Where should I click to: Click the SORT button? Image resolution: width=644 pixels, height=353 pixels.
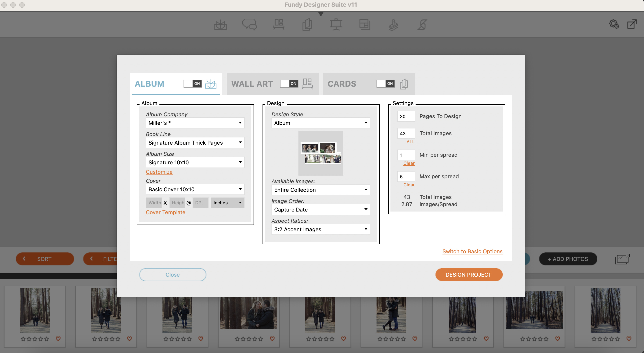[x=45, y=259]
